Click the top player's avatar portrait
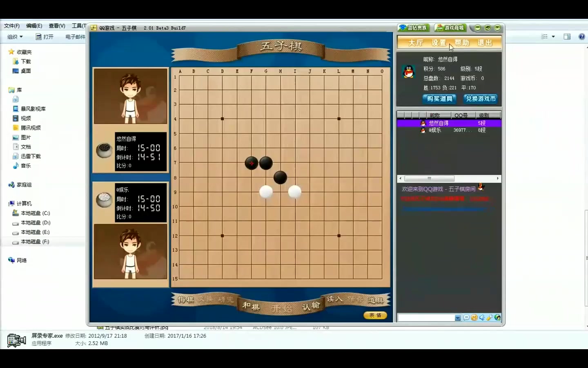Viewport: 588px width, 368px height. click(131, 96)
